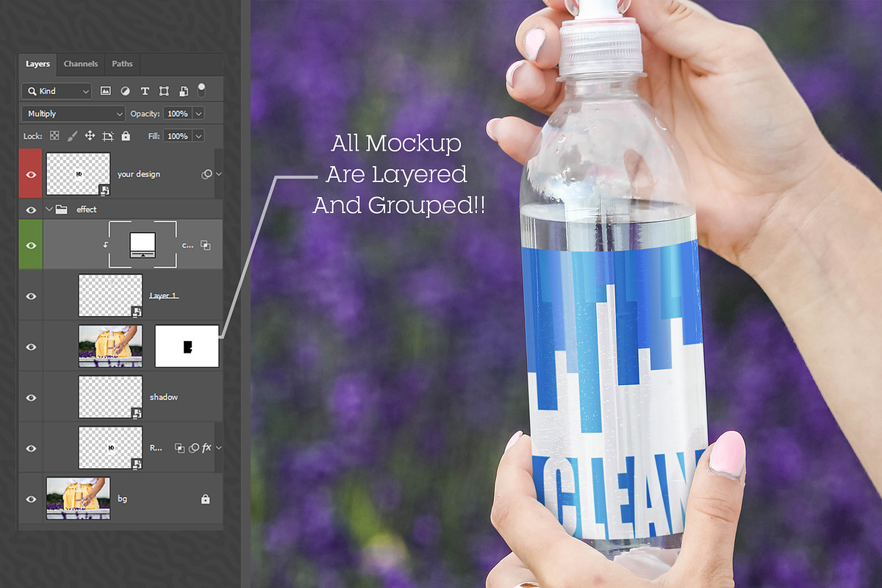Toggle visibility of the R... layer

tap(31, 448)
